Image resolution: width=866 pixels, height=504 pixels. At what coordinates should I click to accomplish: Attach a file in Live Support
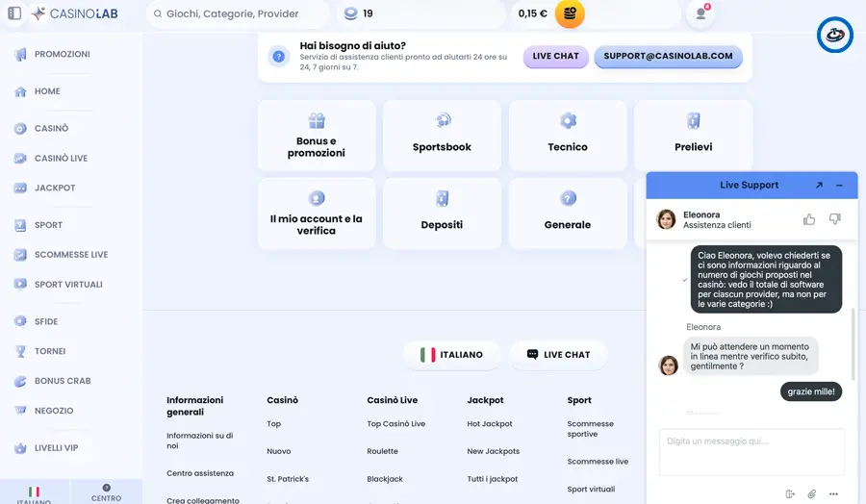click(x=812, y=493)
